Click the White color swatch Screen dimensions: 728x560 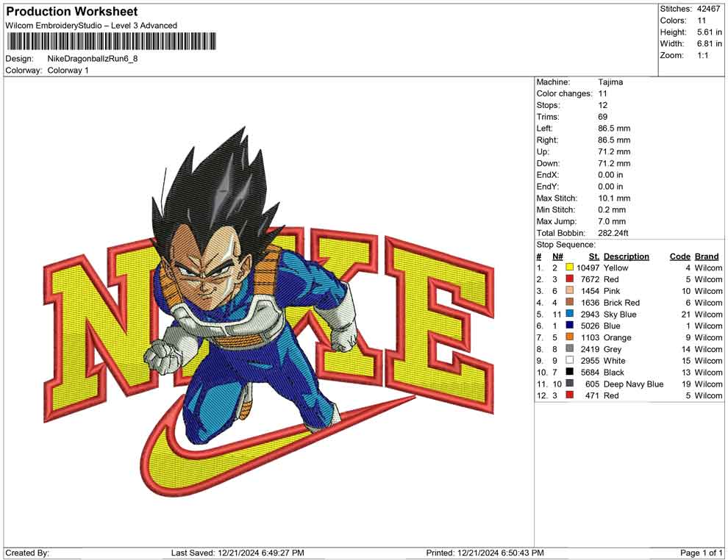tap(570, 360)
